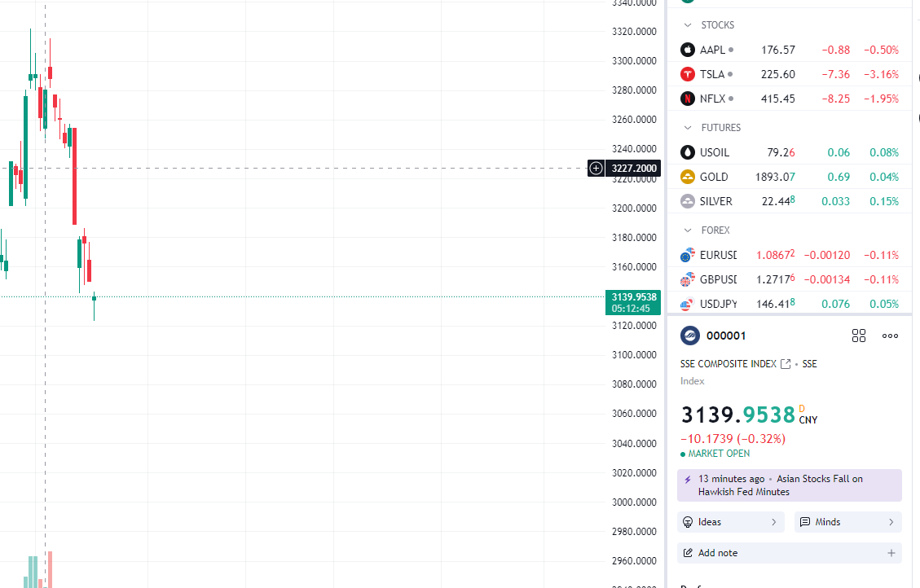Image resolution: width=920 pixels, height=588 pixels.
Task: Collapse the STOCKS watchlist section
Action: coord(688,25)
